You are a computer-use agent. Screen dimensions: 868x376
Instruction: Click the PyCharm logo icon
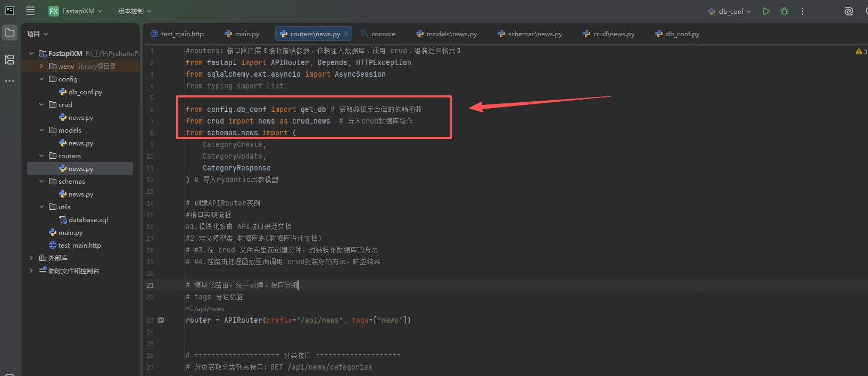coord(10,11)
